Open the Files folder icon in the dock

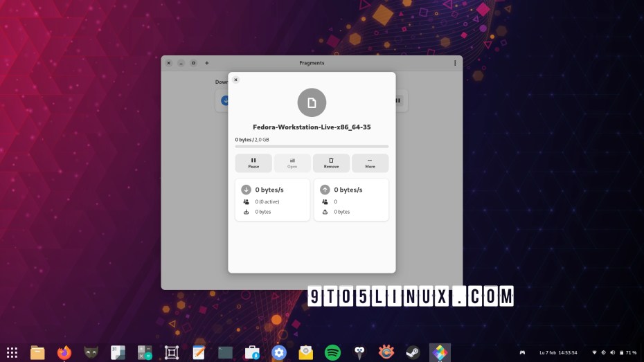(37, 352)
